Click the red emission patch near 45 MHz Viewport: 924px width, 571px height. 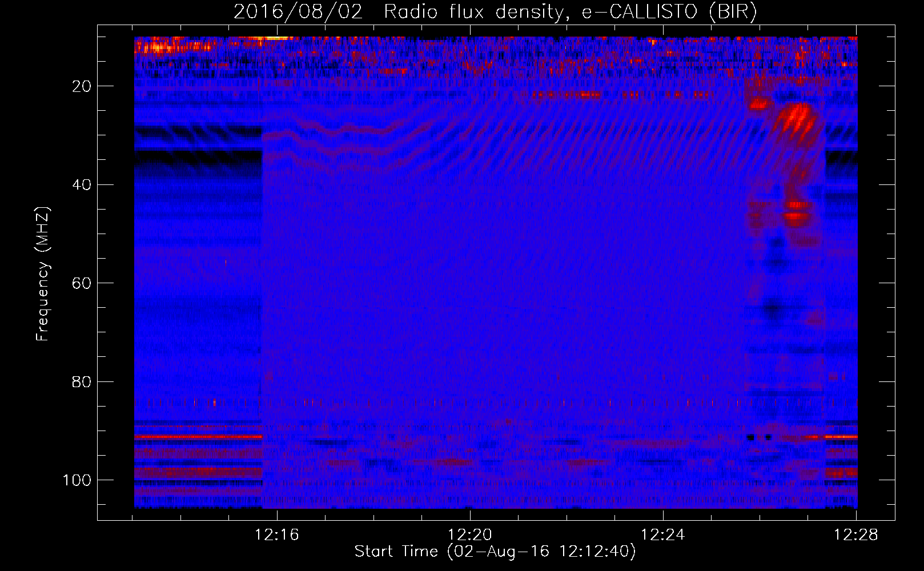796,210
